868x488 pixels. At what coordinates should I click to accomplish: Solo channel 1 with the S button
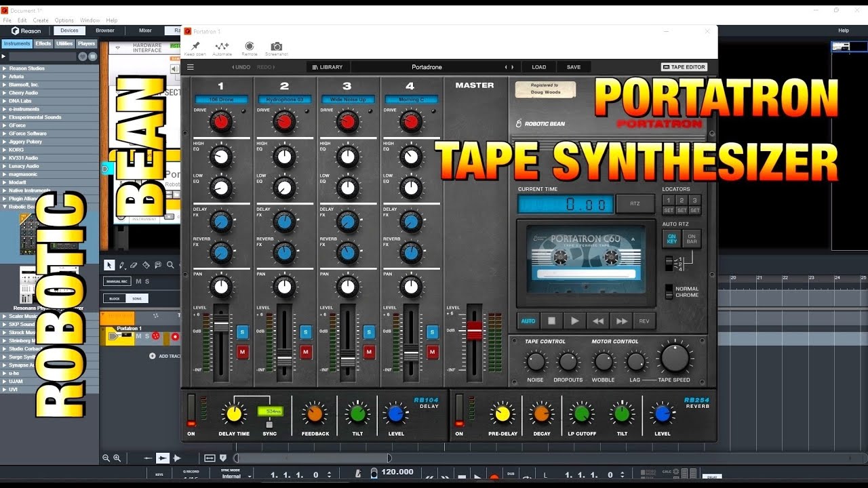pos(243,331)
